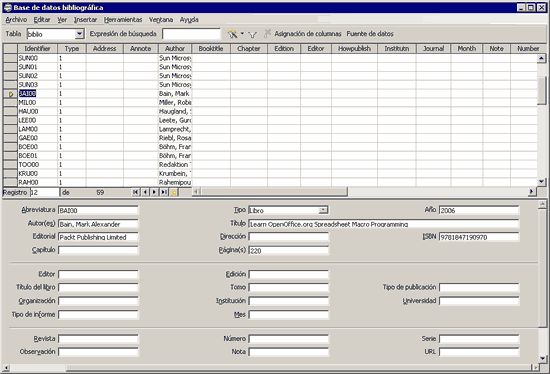Click the Autor(es) field
The width and height of the screenshot is (550, 374).
pos(98,224)
